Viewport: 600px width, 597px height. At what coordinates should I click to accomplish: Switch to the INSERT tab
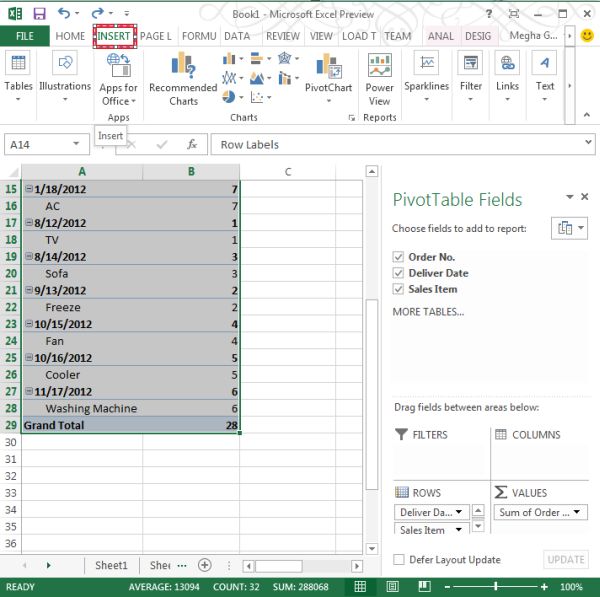click(114, 36)
